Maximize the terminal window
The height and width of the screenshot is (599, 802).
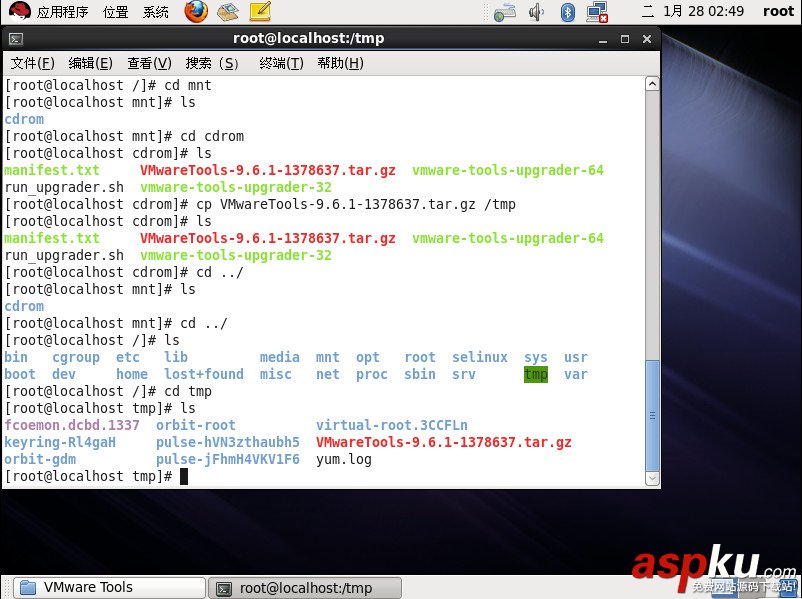[625, 39]
